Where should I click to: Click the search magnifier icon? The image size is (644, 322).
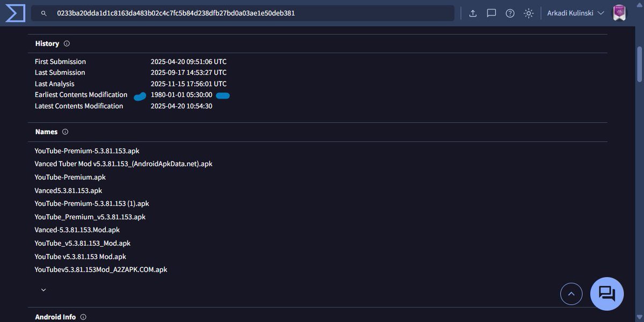tap(43, 13)
